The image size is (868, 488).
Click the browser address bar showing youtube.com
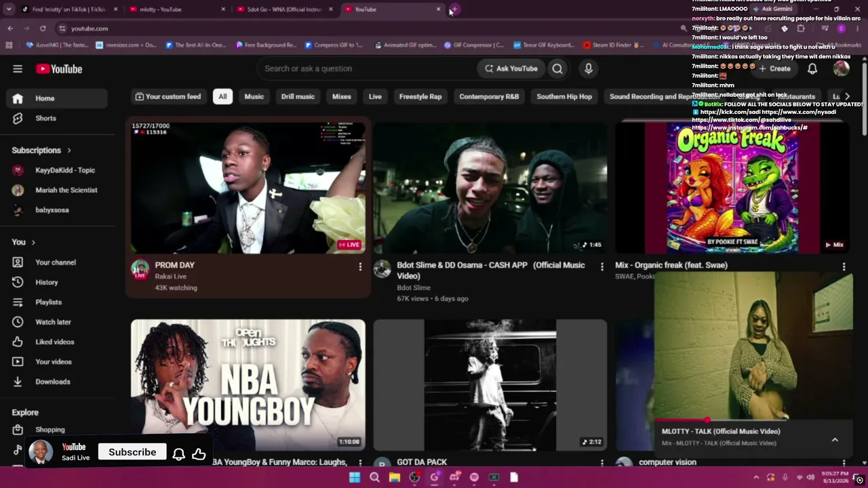click(x=366, y=28)
